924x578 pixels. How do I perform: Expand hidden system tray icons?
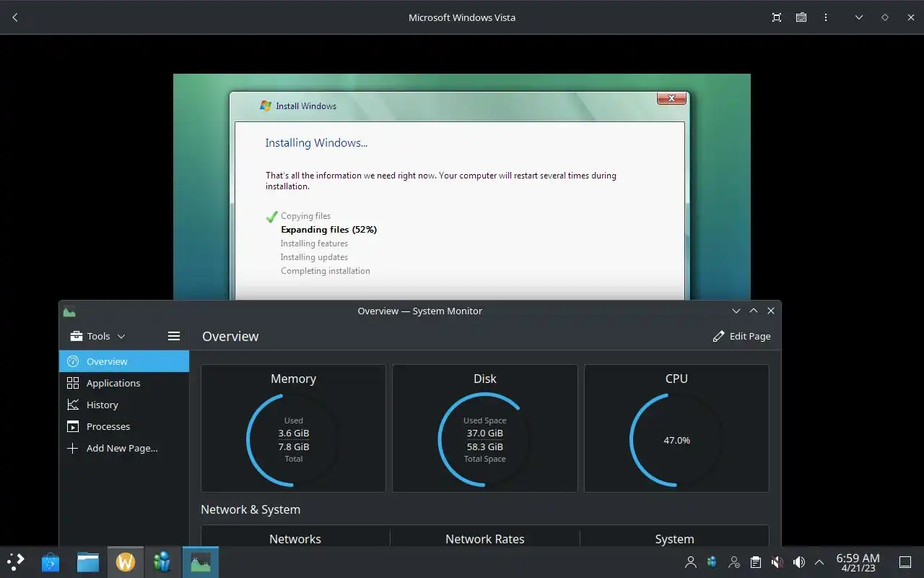pyautogui.click(x=819, y=562)
